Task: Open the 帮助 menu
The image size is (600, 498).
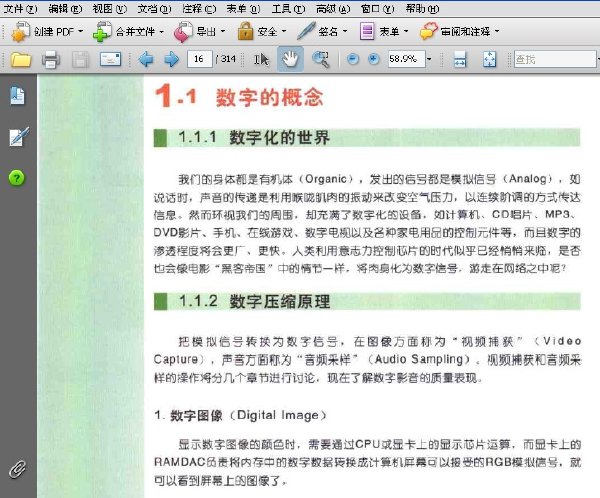Action: 422,8
